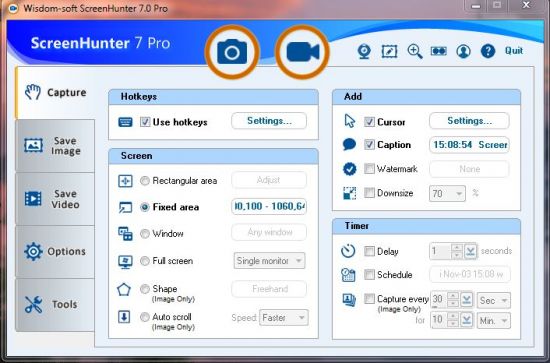Enable the Watermark checkbox
This screenshot has height=363, width=550.
click(369, 169)
